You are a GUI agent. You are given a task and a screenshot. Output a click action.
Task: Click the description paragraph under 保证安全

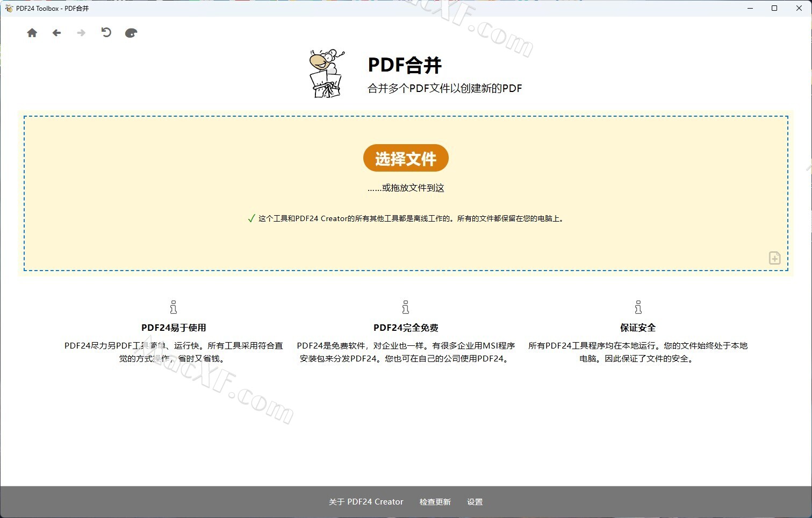[638, 352]
